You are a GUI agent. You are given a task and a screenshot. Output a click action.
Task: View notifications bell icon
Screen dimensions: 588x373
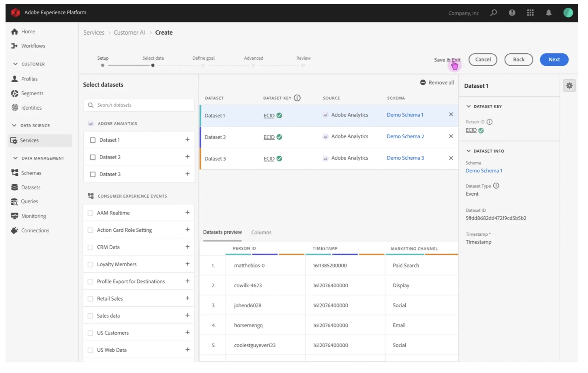[549, 13]
